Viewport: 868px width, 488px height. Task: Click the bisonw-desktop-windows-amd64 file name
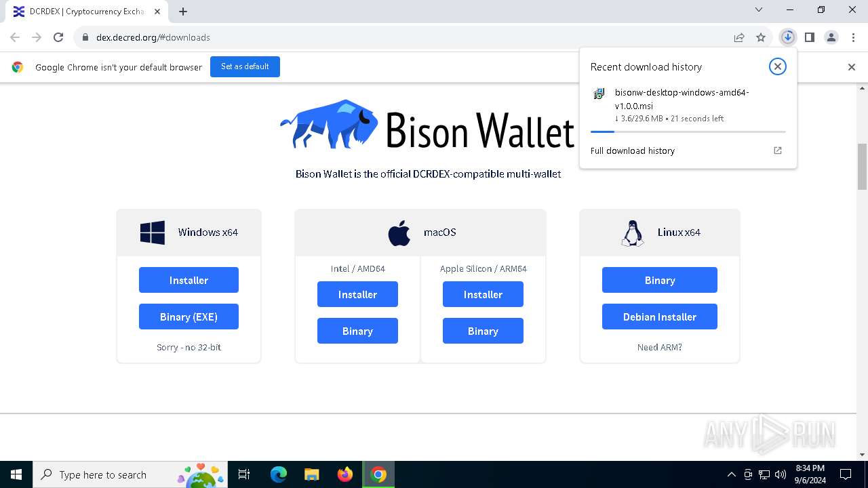pyautogui.click(x=682, y=99)
